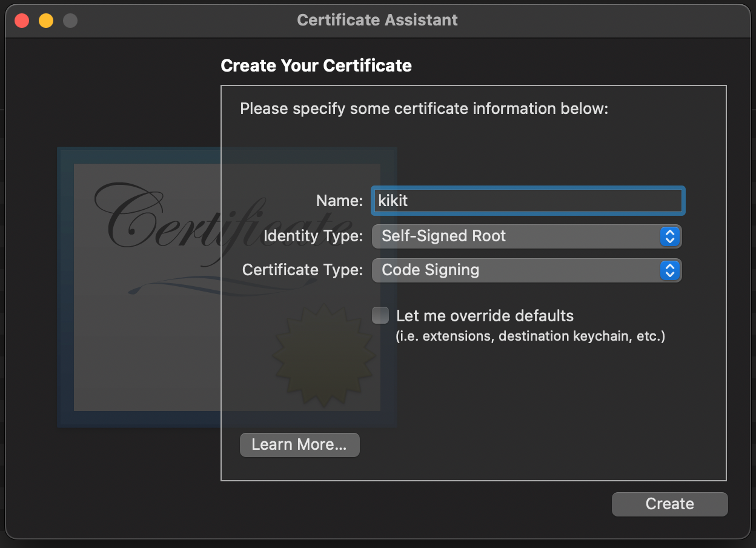Click the blue arrows on Code Signing popup
The image size is (756, 548).
coord(669,270)
